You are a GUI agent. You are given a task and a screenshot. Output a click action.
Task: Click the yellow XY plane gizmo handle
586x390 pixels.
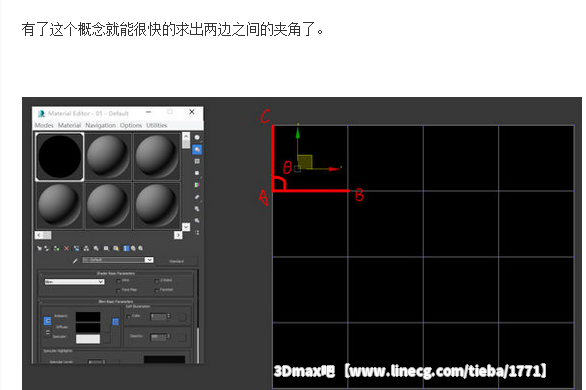tap(305, 162)
